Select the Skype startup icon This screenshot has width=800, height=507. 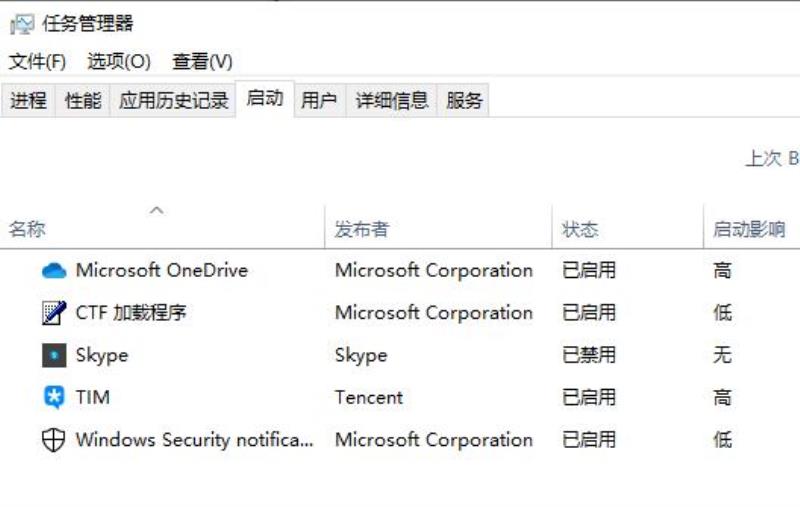[54, 355]
